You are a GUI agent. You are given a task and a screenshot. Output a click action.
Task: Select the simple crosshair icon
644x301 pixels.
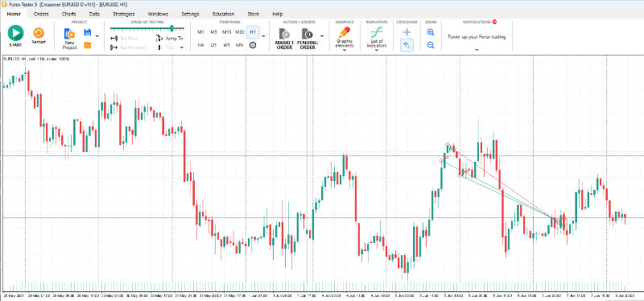coord(407,32)
